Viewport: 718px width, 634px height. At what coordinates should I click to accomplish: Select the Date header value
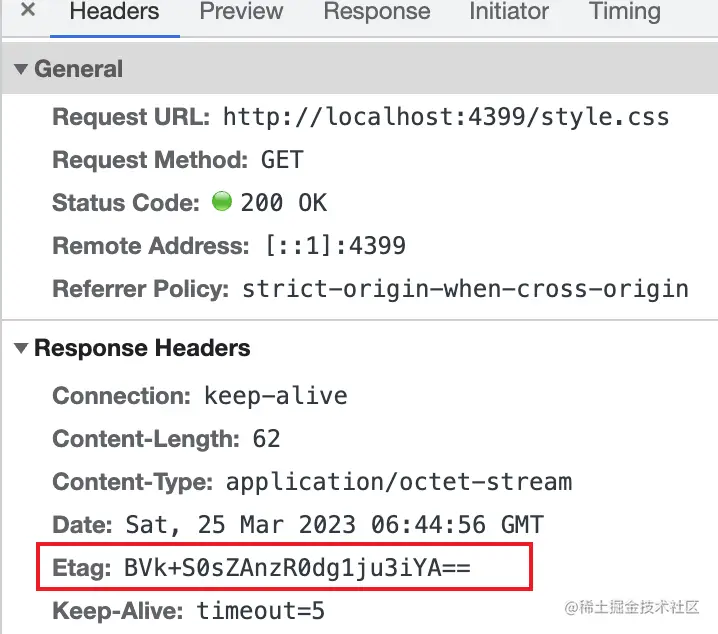pos(334,525)
